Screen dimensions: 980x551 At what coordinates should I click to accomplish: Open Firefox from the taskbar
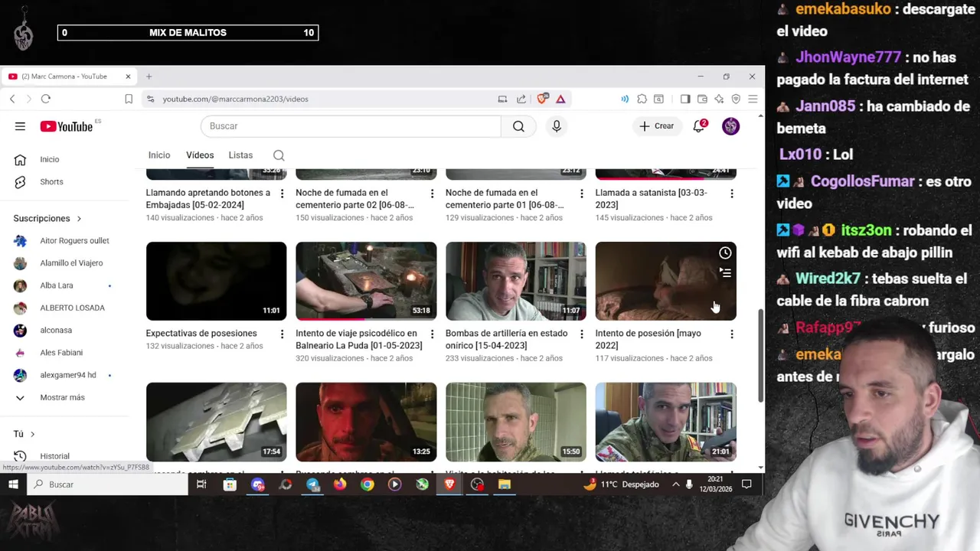coord(340,484)
